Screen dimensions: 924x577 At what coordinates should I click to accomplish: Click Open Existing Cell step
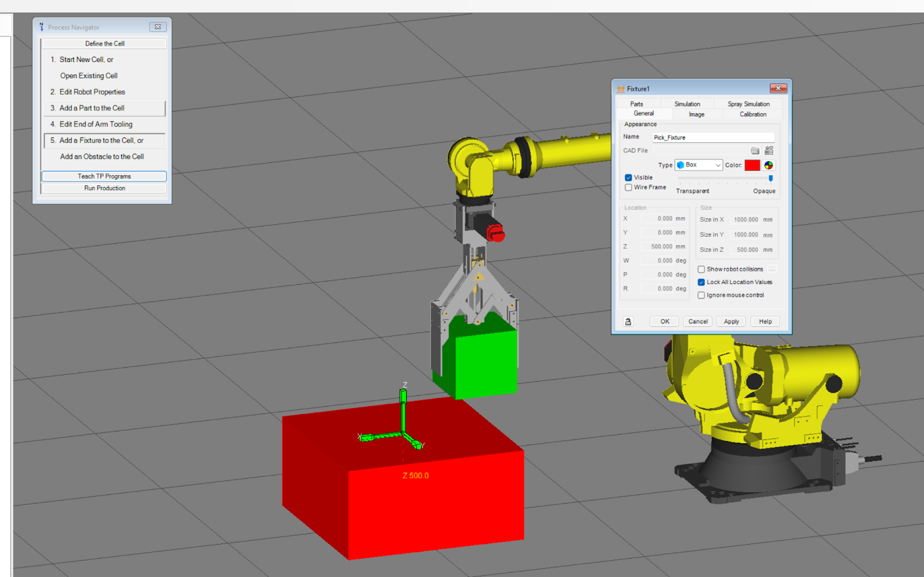pyautogui.click(x=104, y=76)
